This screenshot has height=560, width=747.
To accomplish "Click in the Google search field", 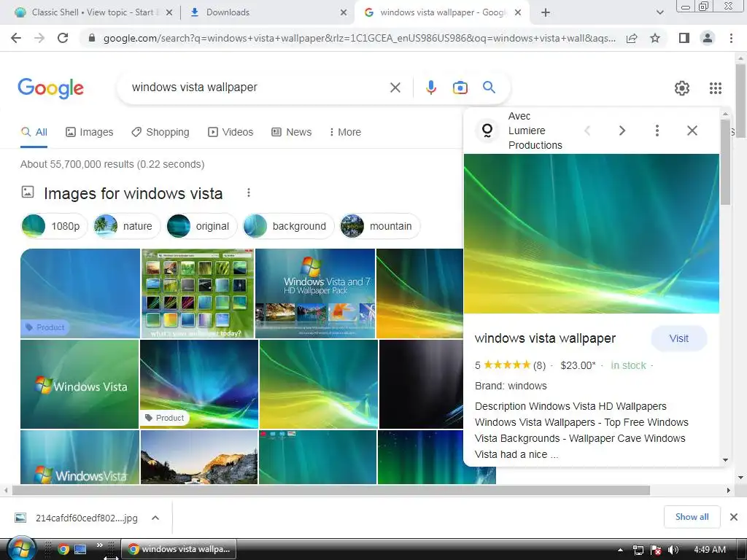I will tap(258, 87).
